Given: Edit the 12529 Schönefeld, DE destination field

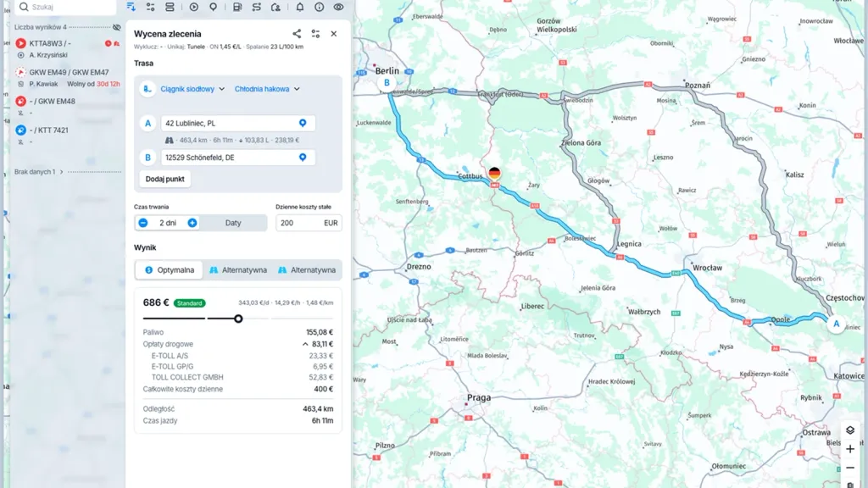Looking at the screenshot, I should (238, 157).
